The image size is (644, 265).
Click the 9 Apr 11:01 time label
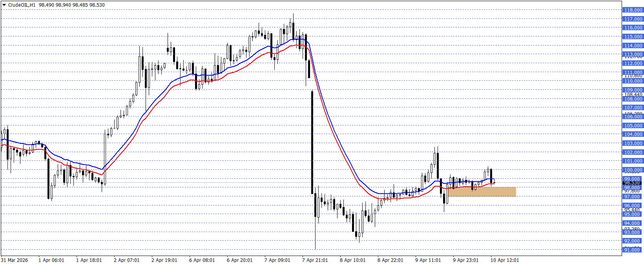point(428,260)
